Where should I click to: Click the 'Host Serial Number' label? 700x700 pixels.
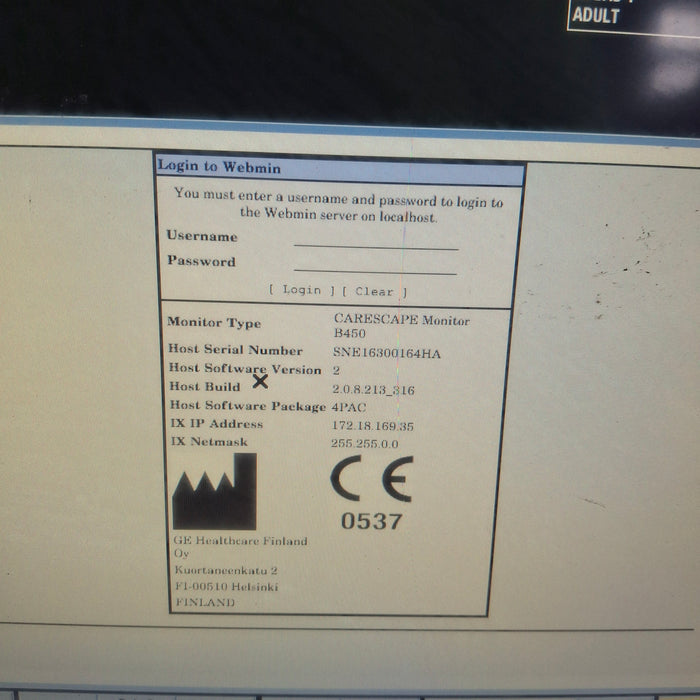[236, 350]
